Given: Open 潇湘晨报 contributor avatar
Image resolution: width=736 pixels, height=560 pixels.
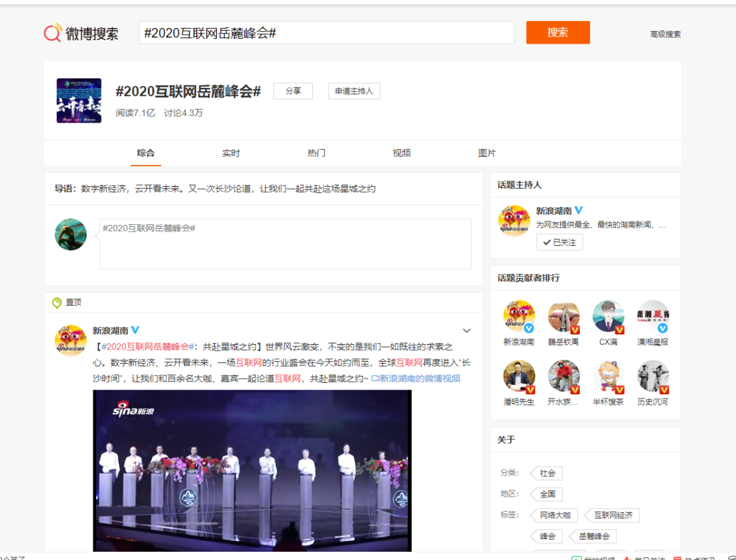Looking at the screenshot, I should pos(653,316).
